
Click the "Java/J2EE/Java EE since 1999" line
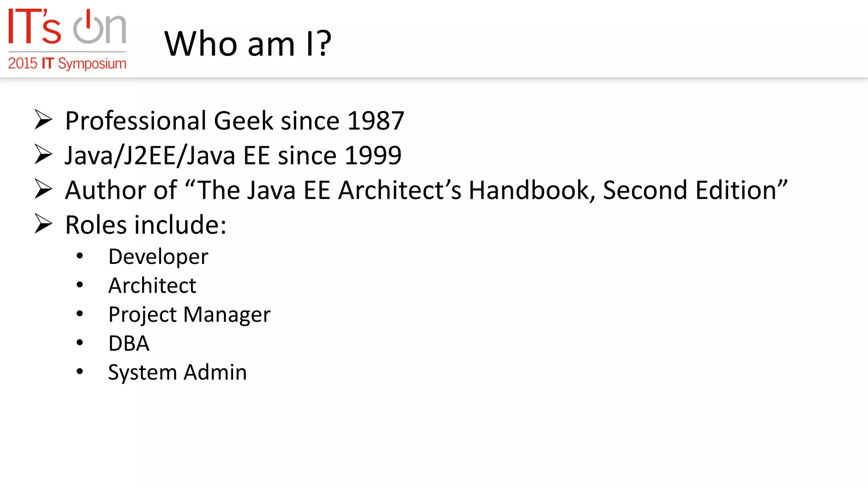[233, 155]
